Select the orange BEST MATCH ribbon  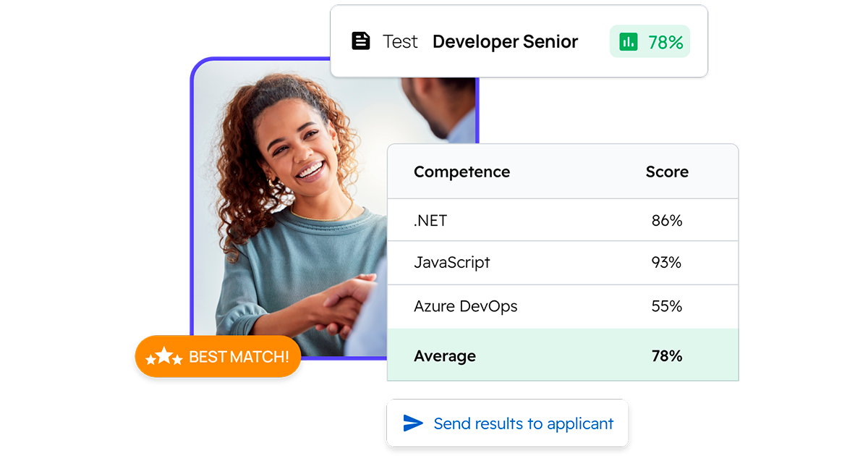click(218, 356)
